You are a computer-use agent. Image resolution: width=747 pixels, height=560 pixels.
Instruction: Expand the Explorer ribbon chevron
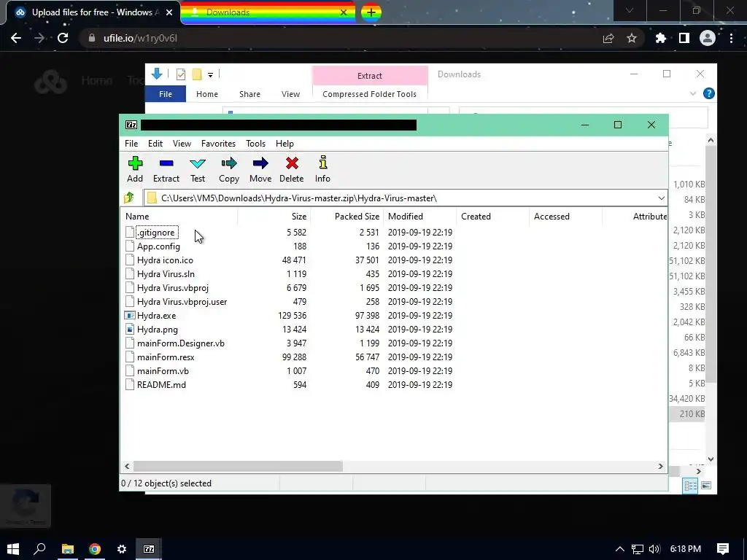pos(693,94)
